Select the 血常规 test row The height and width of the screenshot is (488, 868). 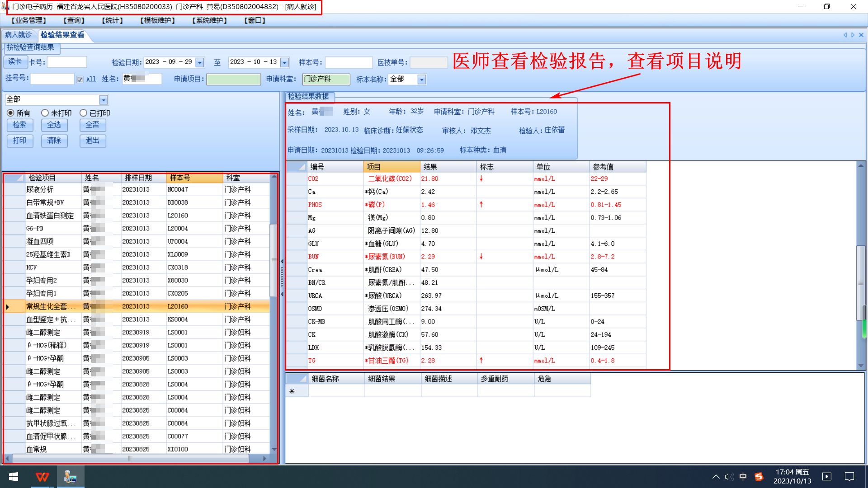[36, 449]
